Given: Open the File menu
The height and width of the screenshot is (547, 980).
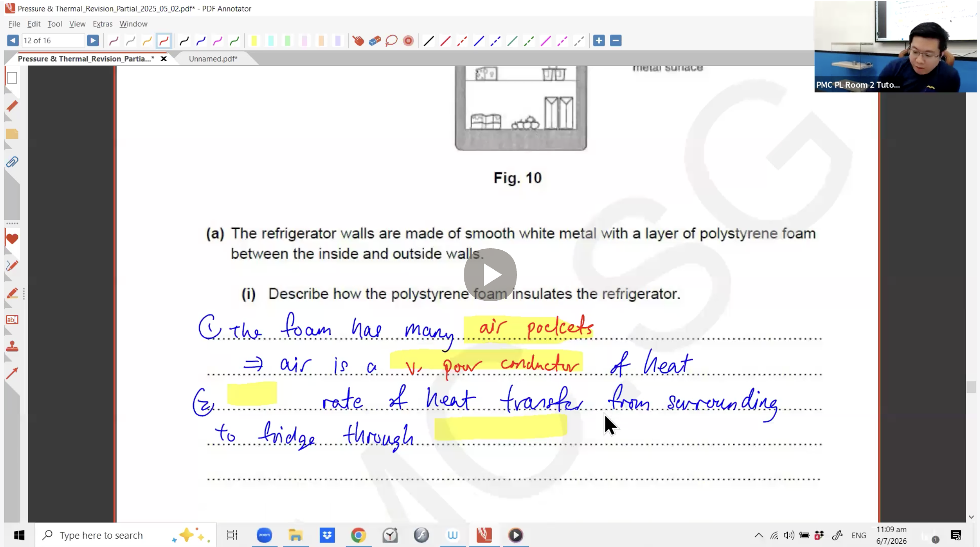Looking at the screenshot, I should [14, 24].
